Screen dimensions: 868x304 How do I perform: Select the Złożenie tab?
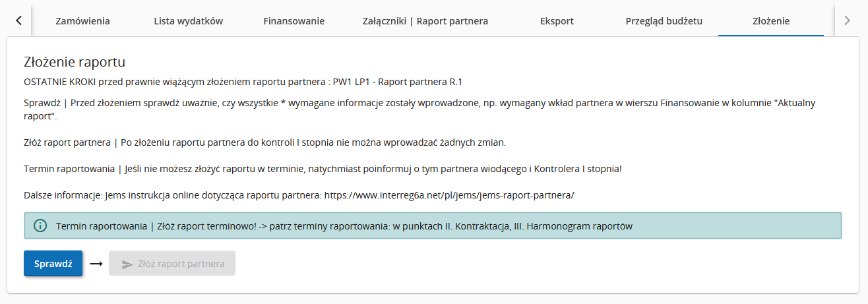point(770,20)
